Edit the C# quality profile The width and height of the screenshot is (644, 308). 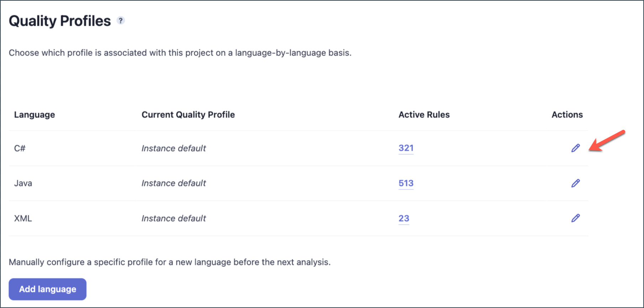[x=575, y=148]
